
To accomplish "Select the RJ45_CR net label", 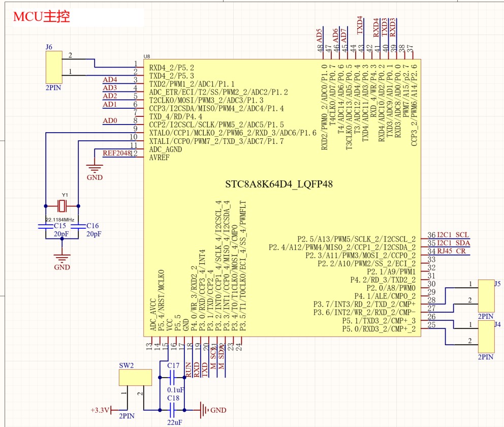I will 452,251.
